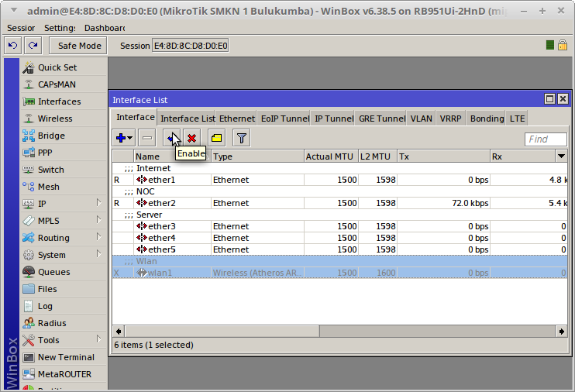Select the wlan1 wireless interface row
Screen dimensions: 575x392
339,273
